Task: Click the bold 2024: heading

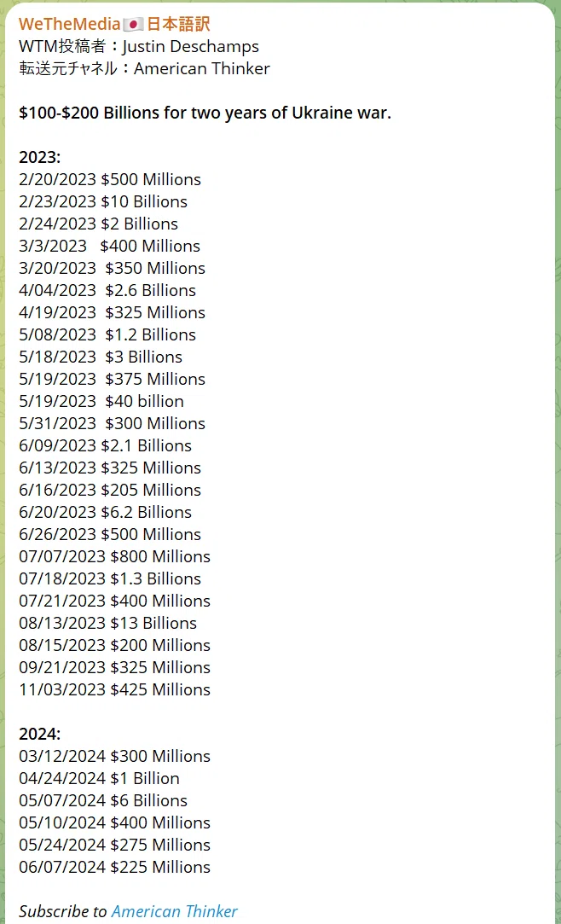Action: 39,734
